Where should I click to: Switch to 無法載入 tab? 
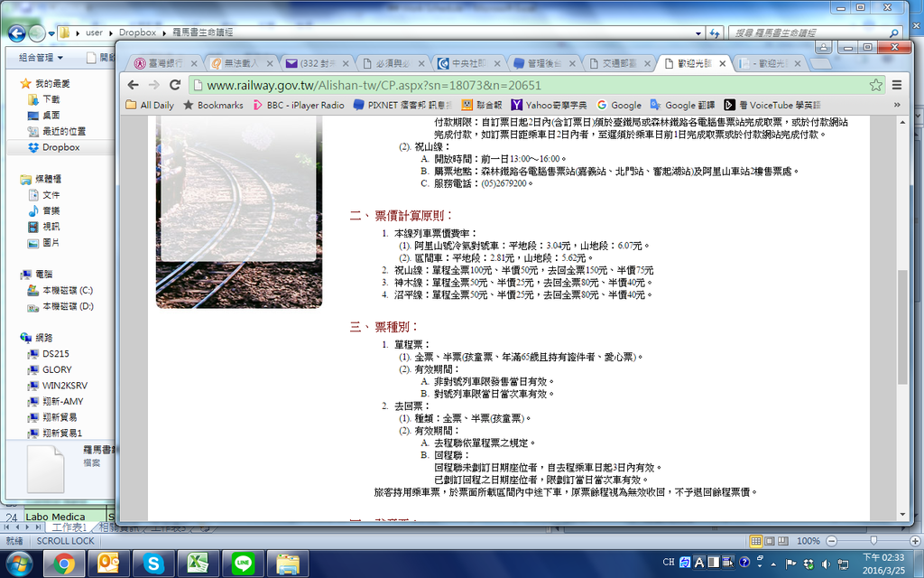[x=234, y=63]
